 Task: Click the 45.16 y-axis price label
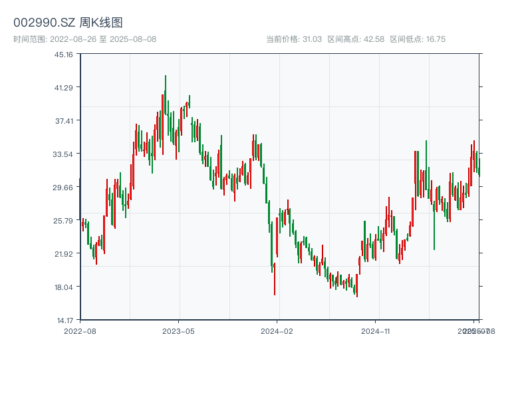click(64, 55)
